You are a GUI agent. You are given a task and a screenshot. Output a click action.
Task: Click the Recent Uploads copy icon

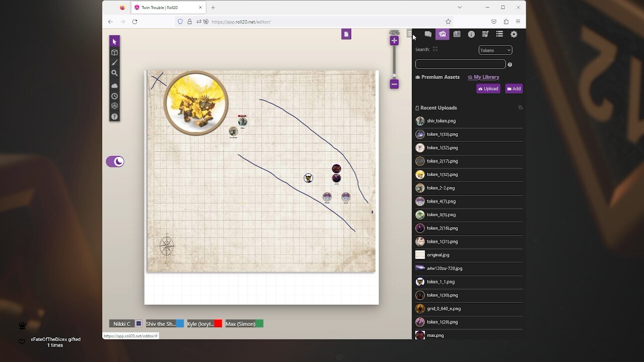(x=520, y=108)
